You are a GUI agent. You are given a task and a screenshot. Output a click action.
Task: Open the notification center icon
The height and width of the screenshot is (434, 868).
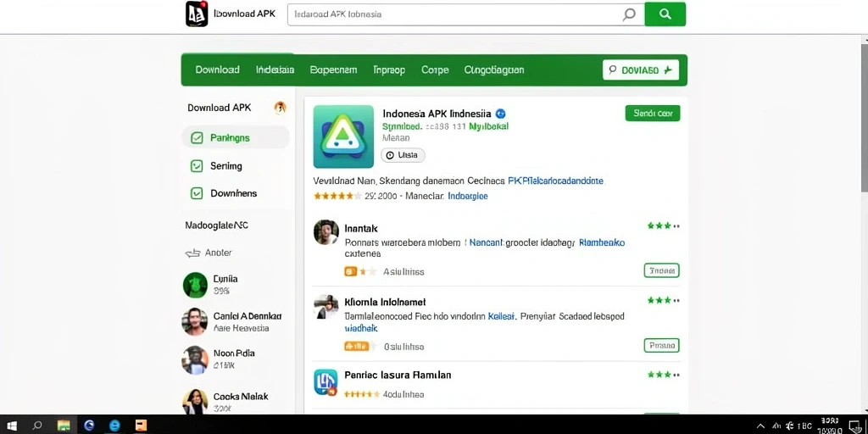pyautogui.click(x=854, y=426)
